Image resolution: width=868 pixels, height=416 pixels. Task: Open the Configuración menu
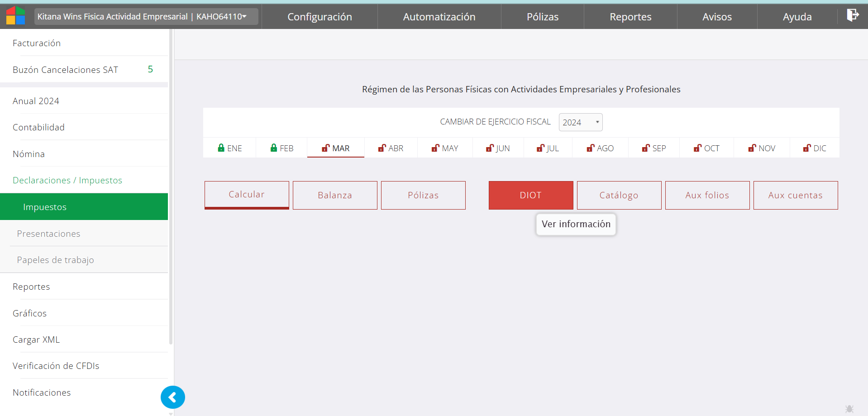tap(320, 17)
